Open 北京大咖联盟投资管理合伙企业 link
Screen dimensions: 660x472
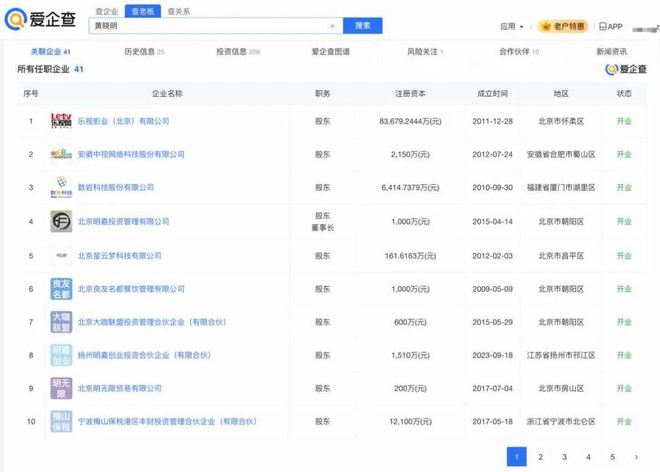click(152, 322)
